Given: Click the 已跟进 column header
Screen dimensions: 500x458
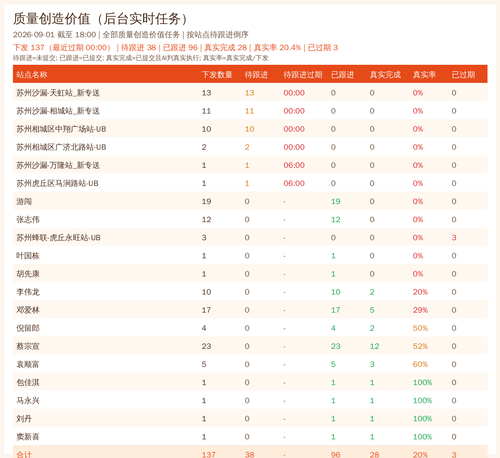Looking at the screenshot, I should click(x=342, y=75).
